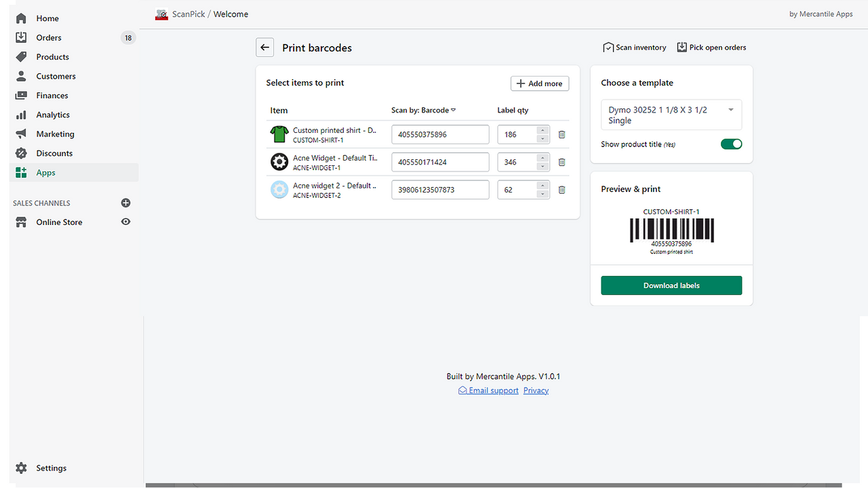Click the Discounts icon

[x=20, y=153]
